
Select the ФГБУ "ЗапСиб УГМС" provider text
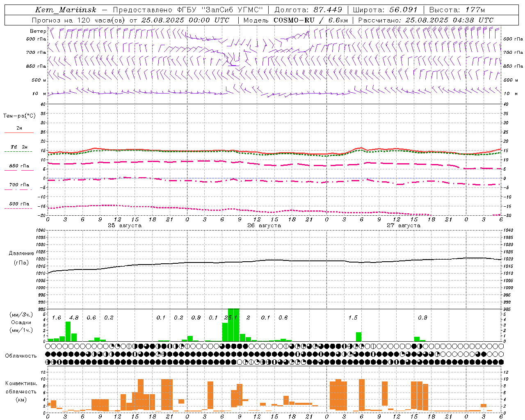[x=220, y=10]
